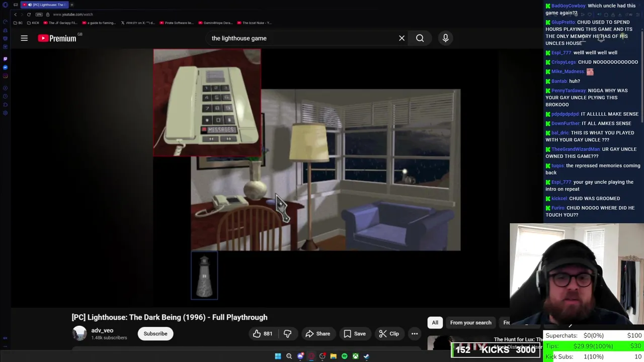Like the video showing 881 likes
Screen dimensions: 644x362
click(x=263, y=334)
